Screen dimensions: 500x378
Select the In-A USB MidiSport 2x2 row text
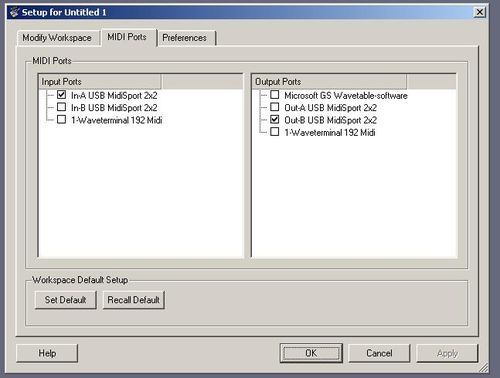[114, 96]
